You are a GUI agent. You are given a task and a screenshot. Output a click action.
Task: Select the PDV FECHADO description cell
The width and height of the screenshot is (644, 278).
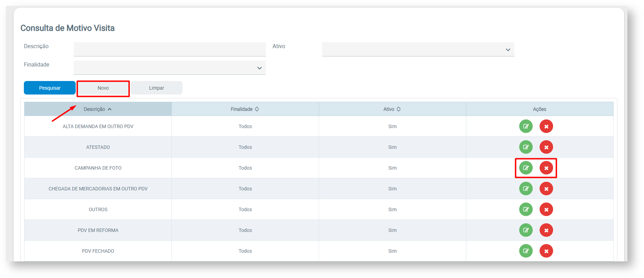98,251
